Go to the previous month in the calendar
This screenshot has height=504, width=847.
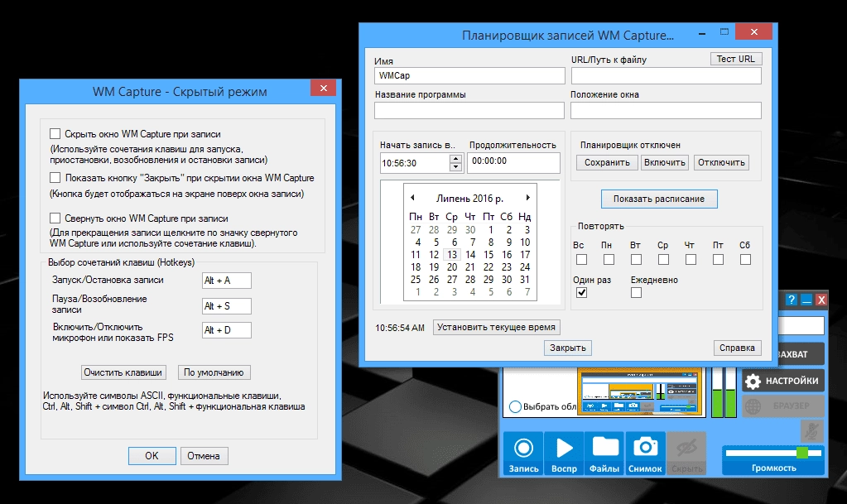point(412,198)
